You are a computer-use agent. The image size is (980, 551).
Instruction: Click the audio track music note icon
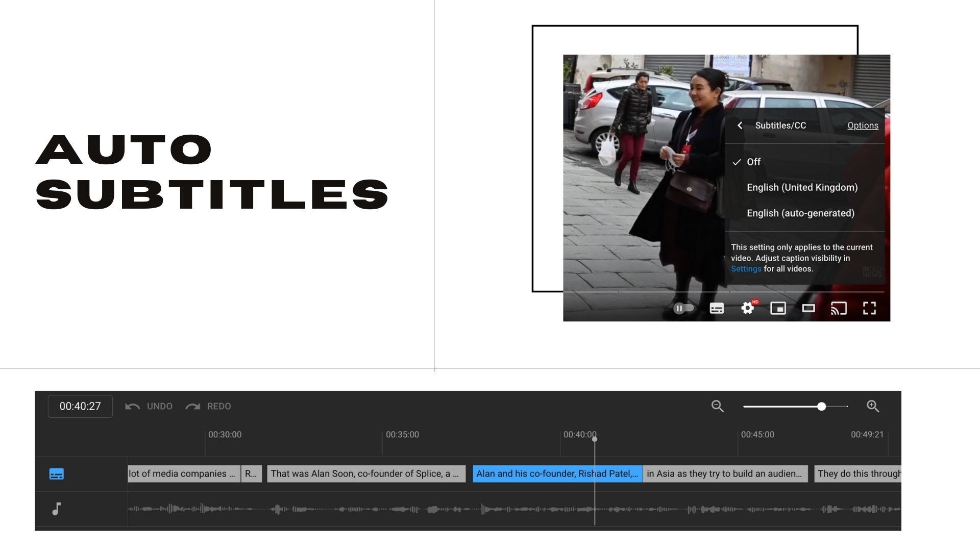coord(57,509)
